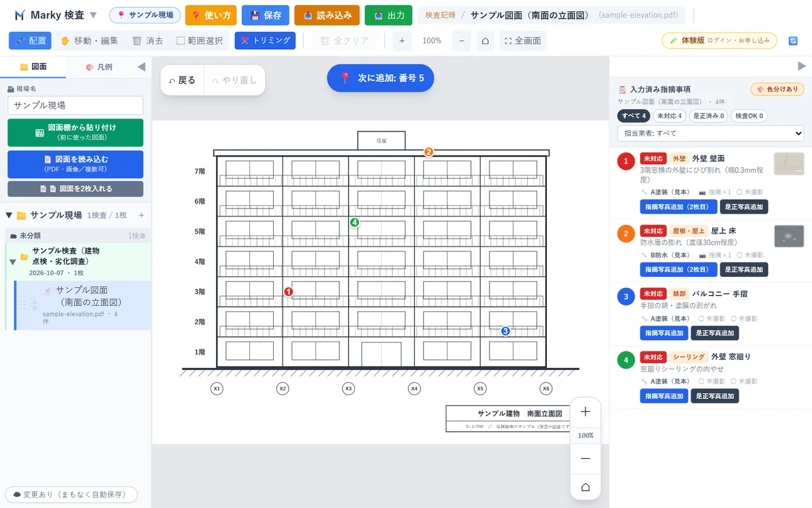Click the 検査記録 breadcrumb
The height and width of the screenshot is (508, 812).
(x=440, y=15)
